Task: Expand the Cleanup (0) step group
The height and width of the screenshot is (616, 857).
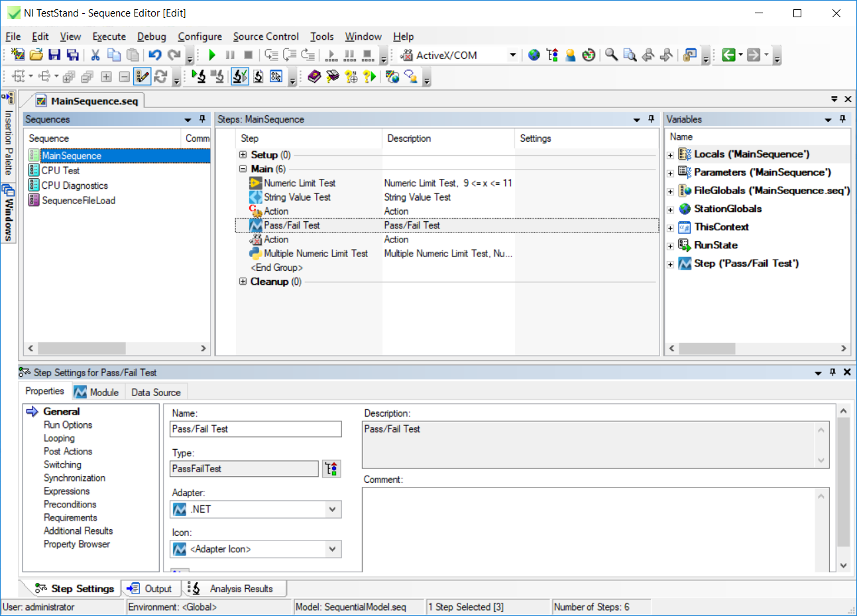Action: (243, 282)
